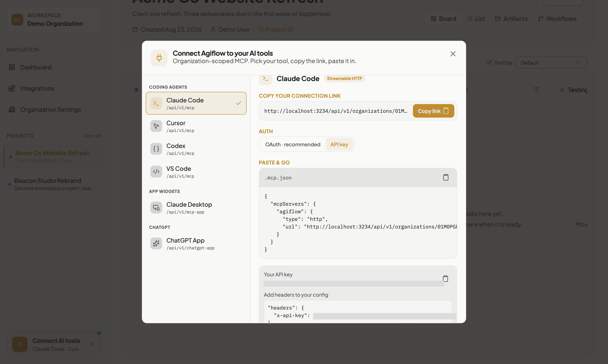
Task: Switch to List view tab
Action: (x=476, y=19)
